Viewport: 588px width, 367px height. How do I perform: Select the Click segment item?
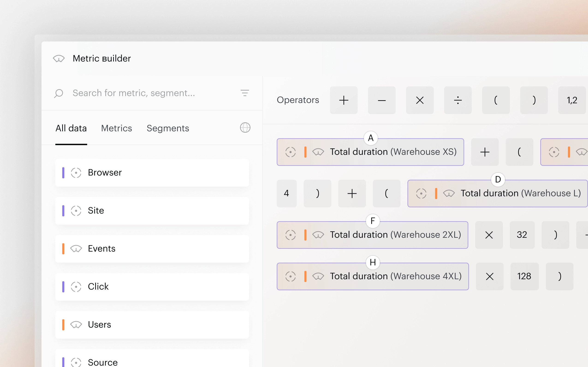coord(152,287)
